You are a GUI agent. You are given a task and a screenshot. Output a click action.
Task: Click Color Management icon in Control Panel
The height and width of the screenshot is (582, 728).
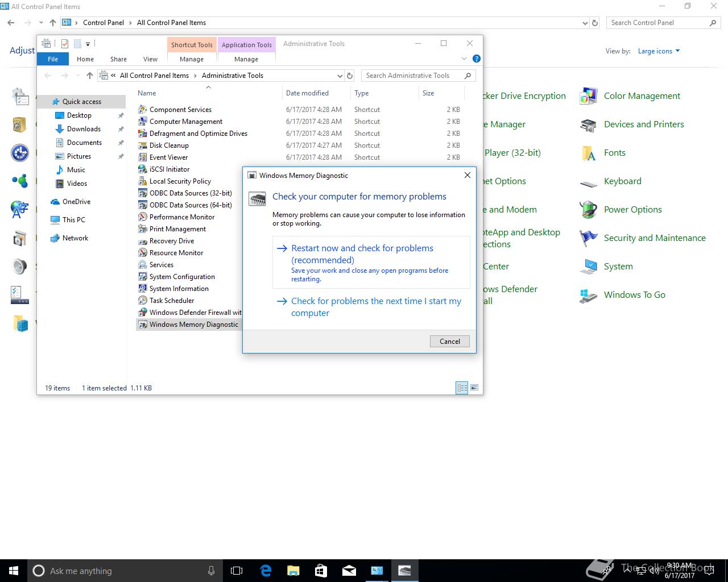pyautogui.click(x=588, y=96)
